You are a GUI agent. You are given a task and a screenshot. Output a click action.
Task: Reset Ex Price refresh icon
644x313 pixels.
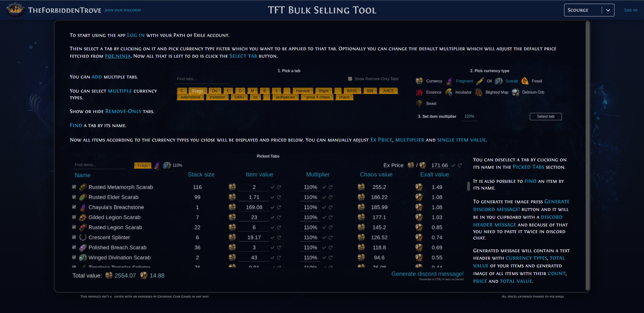click(460, 165)
